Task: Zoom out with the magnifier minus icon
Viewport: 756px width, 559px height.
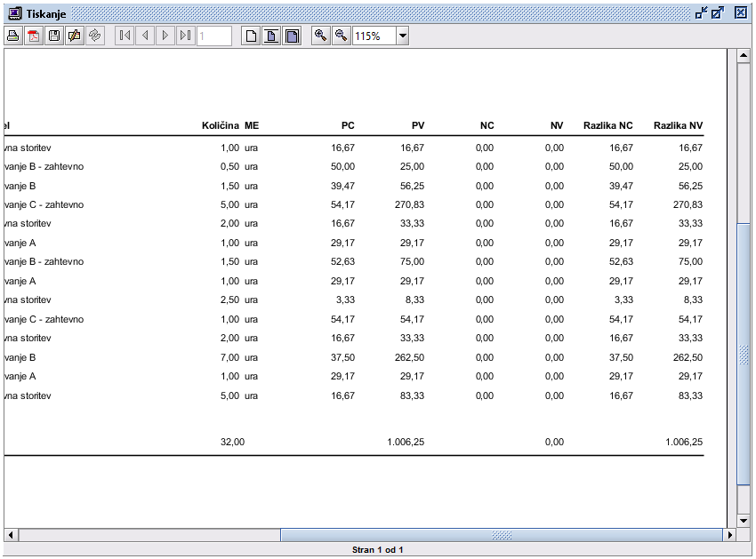Action: point(341,36)
